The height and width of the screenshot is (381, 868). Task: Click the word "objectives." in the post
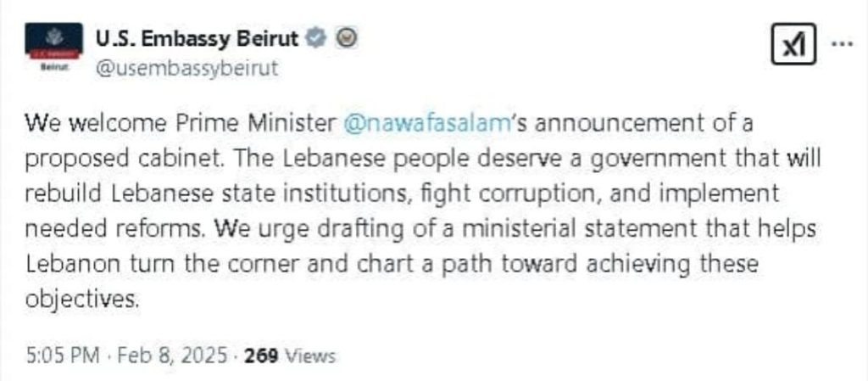(80, 300)
